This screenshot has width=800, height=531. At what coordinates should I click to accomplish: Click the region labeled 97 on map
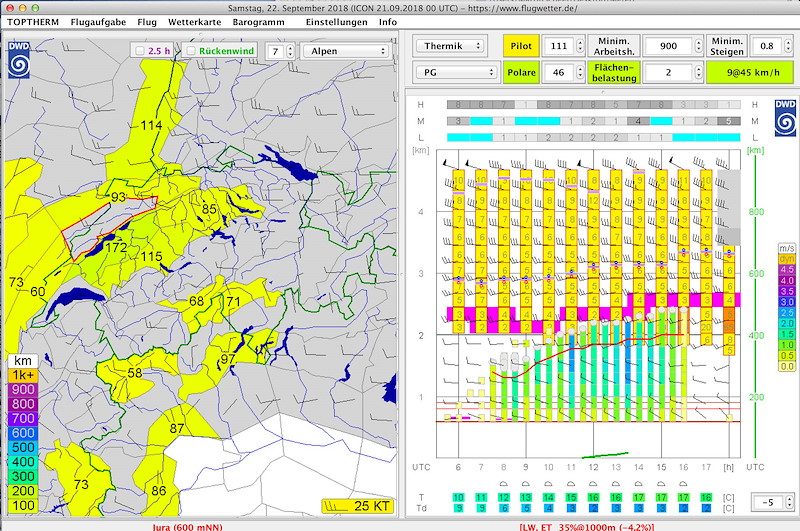228,359
